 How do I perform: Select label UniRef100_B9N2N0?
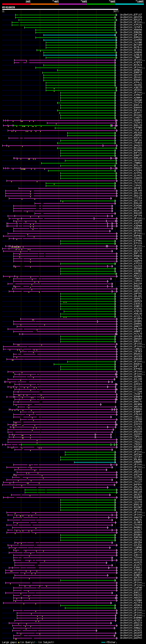pos(131,32)
